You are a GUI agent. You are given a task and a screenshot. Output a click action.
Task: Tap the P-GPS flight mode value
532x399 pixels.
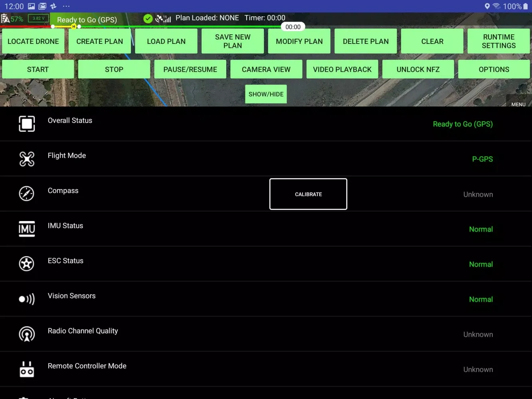click(483, 159)
